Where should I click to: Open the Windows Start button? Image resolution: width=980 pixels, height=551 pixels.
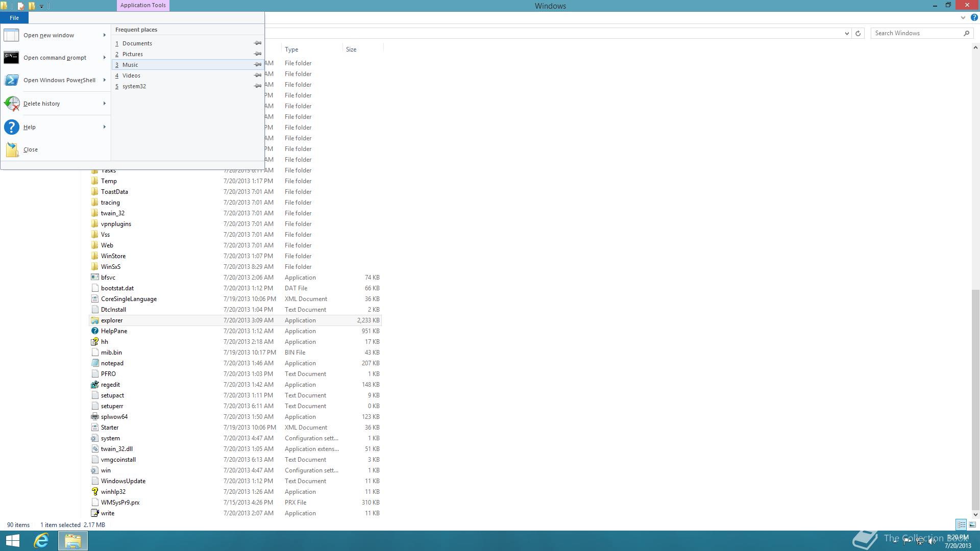click(x=12, y=541)
